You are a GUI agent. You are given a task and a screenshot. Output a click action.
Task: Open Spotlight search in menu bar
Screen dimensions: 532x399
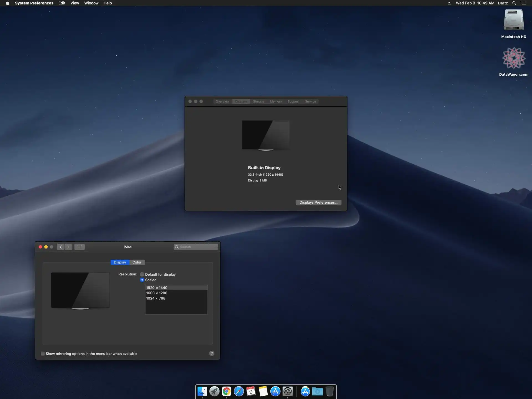(514, 3)
